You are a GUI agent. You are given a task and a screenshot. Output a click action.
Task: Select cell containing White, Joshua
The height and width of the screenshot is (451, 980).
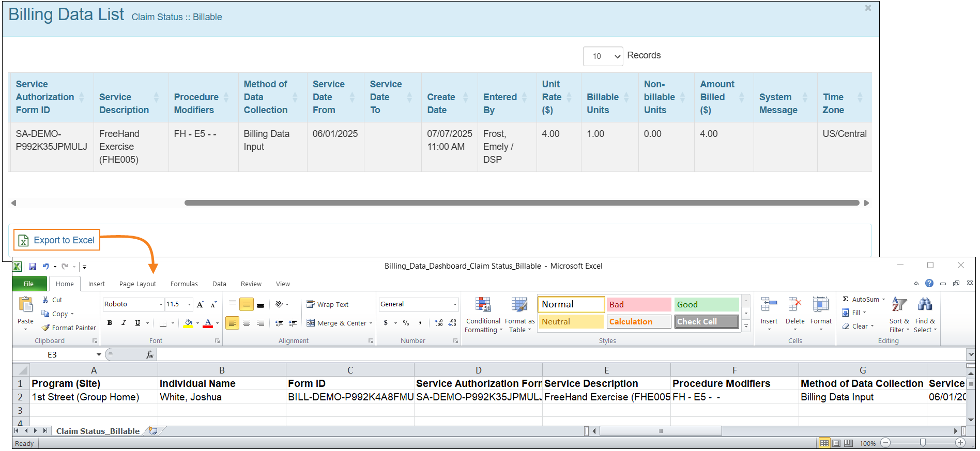(x=222, y=397)
